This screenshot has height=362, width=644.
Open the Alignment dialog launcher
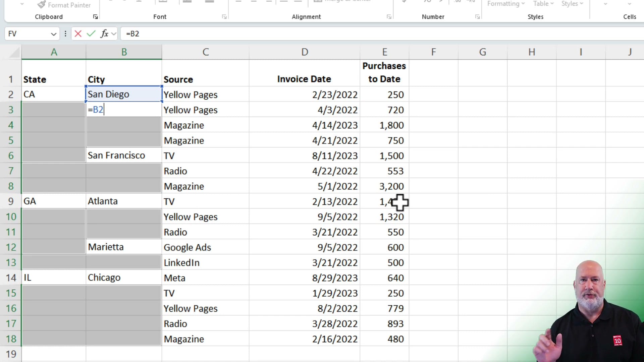tap(389, 17)
